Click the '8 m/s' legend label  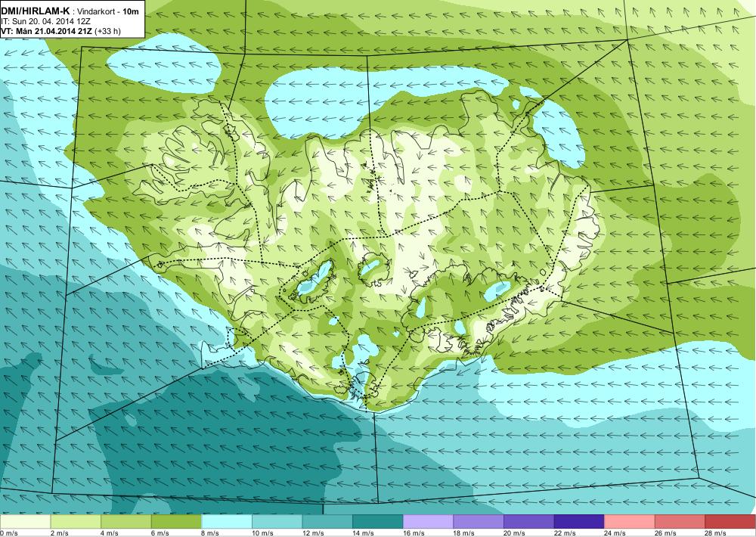click(210, 533)
